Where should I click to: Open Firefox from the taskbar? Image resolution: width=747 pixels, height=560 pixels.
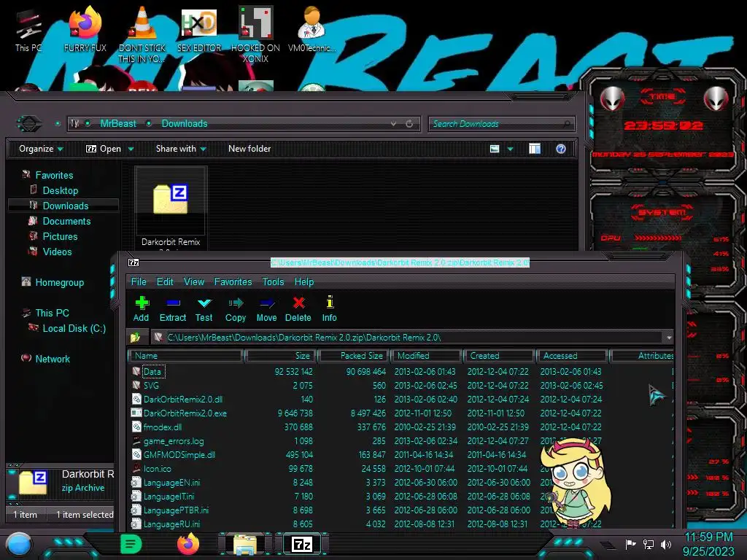click(x=188, y=544)
